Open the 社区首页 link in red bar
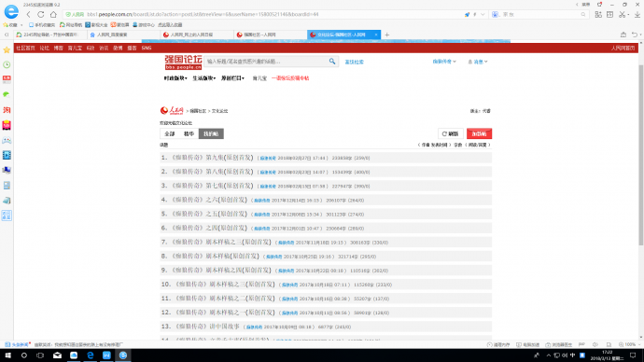Screen dimensions: 644x362 point(25,48)
